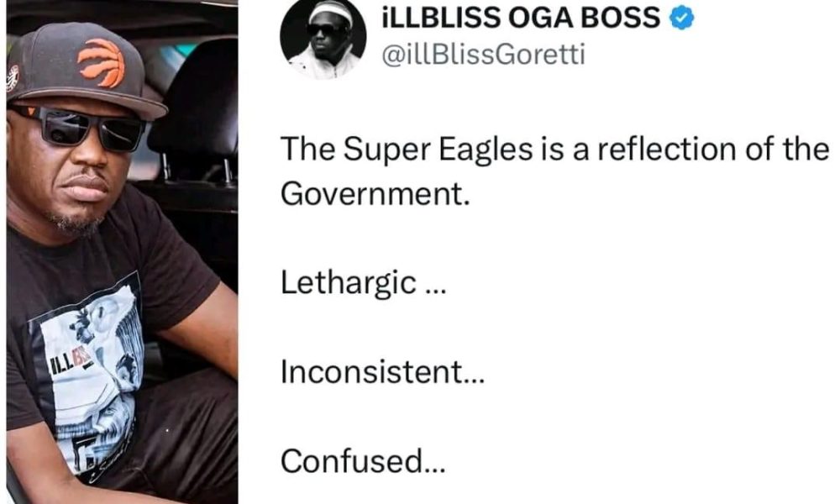Click the white headband in avatar
The height and width of the screenshot is (504, 840).
(330, 13)
